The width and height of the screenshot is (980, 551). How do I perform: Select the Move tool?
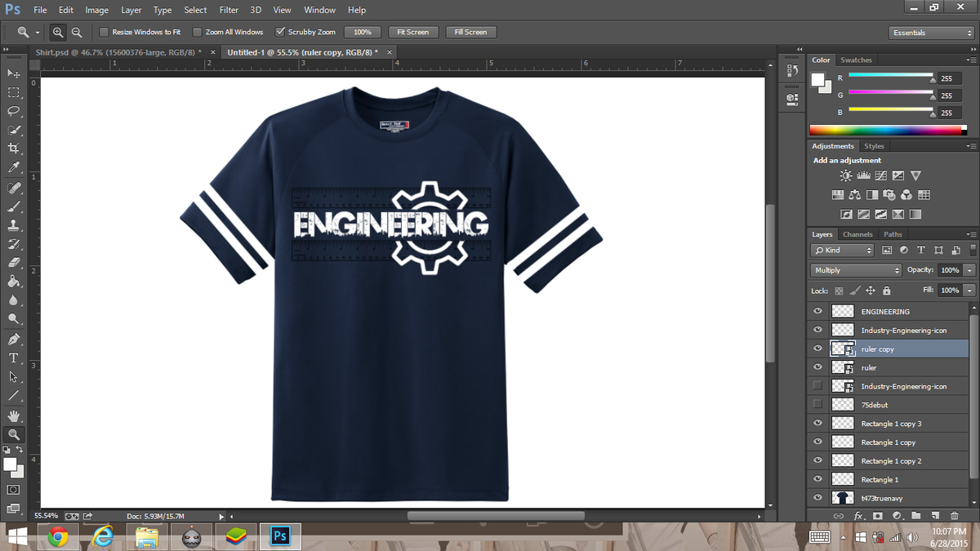click(x=14, y=73)
